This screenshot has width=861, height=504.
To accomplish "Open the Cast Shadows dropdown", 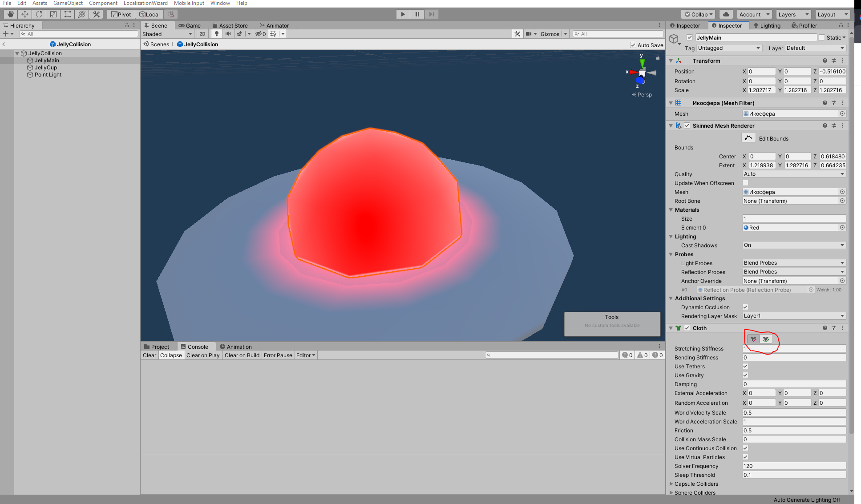I will [794, 245].
